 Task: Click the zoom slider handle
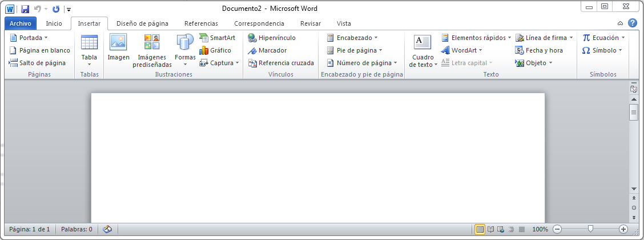(590, 229)
